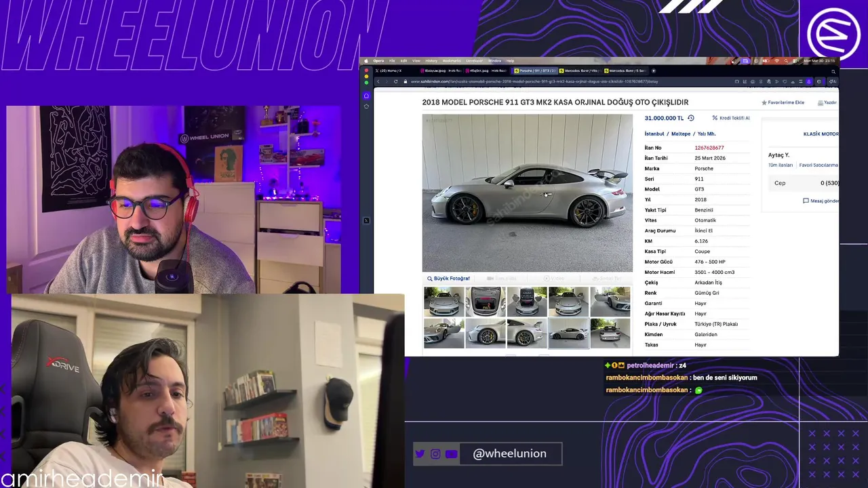Click the Instagram icon in overlay bar
Viewport: 868px width, 488px height.
click(x=435, y=454)
